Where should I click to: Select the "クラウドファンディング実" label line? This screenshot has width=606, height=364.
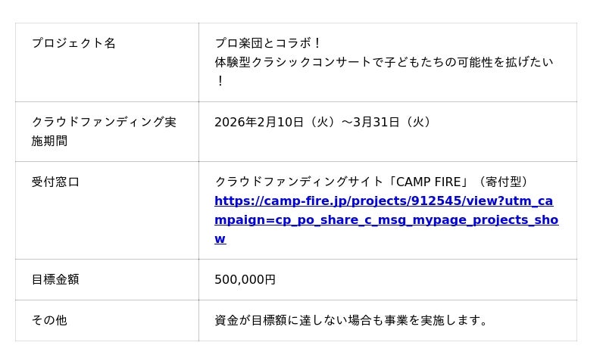pos(104,122)
